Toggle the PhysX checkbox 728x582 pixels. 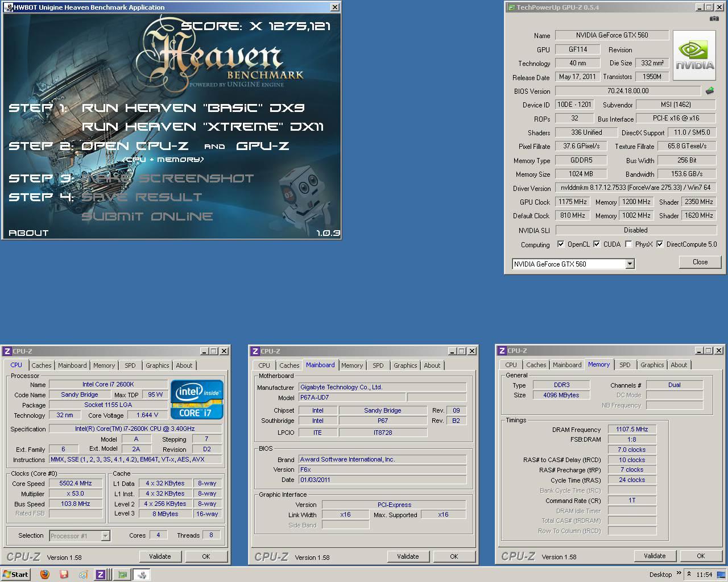628,244
